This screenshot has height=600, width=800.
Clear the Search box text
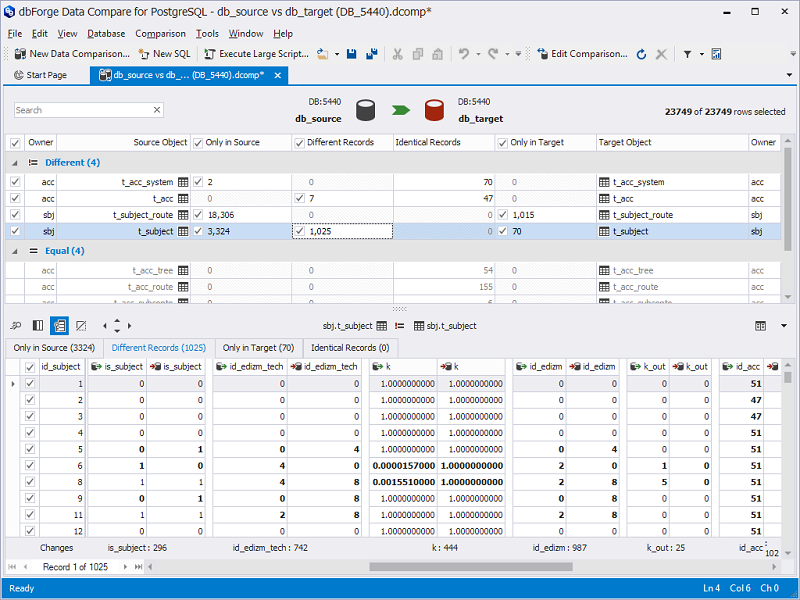157,110
